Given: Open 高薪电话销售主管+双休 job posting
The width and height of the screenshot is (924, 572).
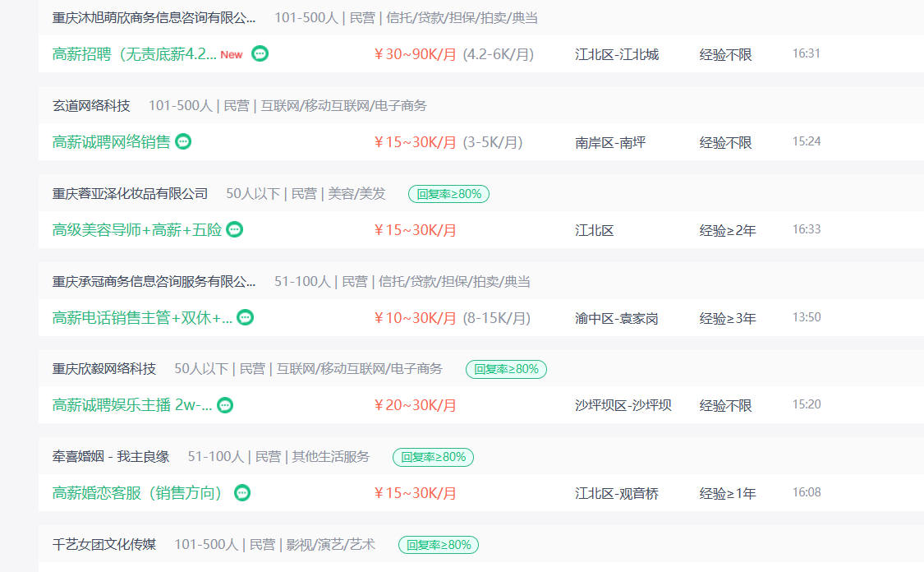Looking at the screenshot, I should 142,317.
